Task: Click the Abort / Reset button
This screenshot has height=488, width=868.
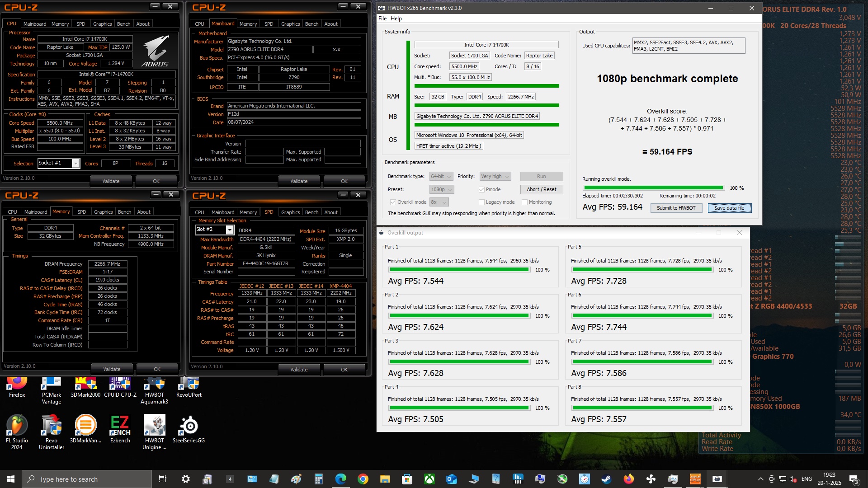Action: pos(541,189)
